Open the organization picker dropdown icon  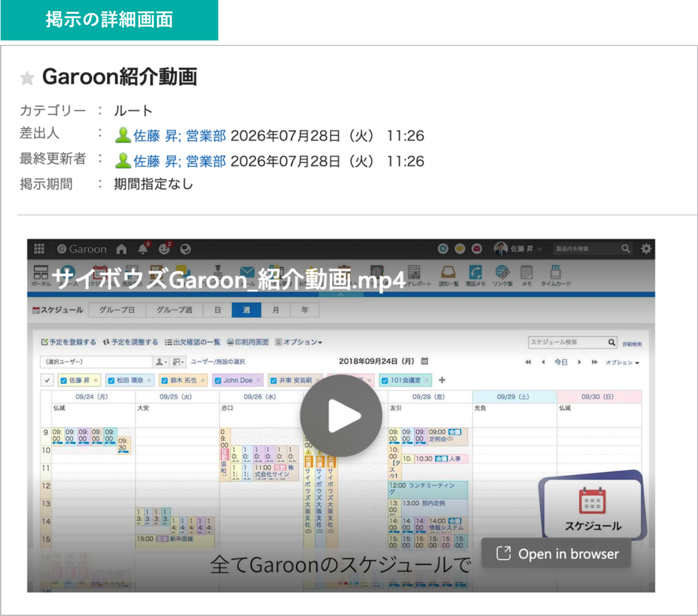point(178,362)
